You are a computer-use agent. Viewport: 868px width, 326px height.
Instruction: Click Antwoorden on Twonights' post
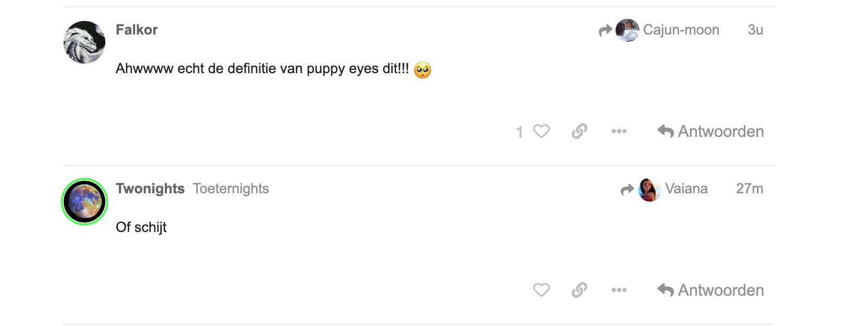click(x=710, y=290)
